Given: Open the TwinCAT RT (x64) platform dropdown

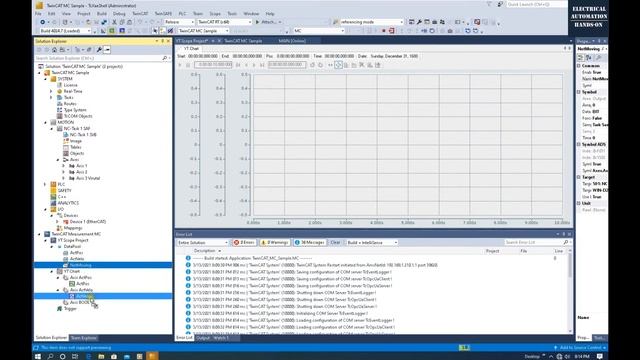Looking at the screenshot, I should [224, 22].
